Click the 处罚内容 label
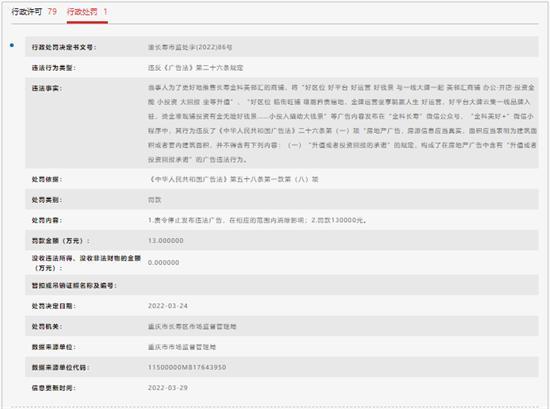 click(47, 220)
